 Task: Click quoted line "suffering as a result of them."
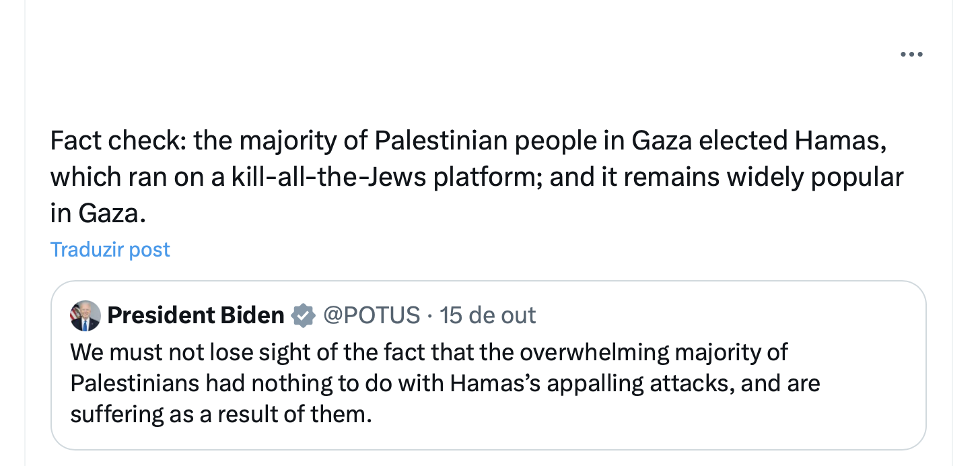[221, 413]
